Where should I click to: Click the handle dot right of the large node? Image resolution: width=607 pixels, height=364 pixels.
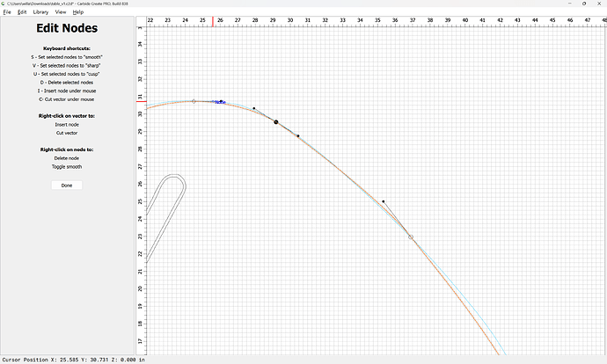coord(298,136)
